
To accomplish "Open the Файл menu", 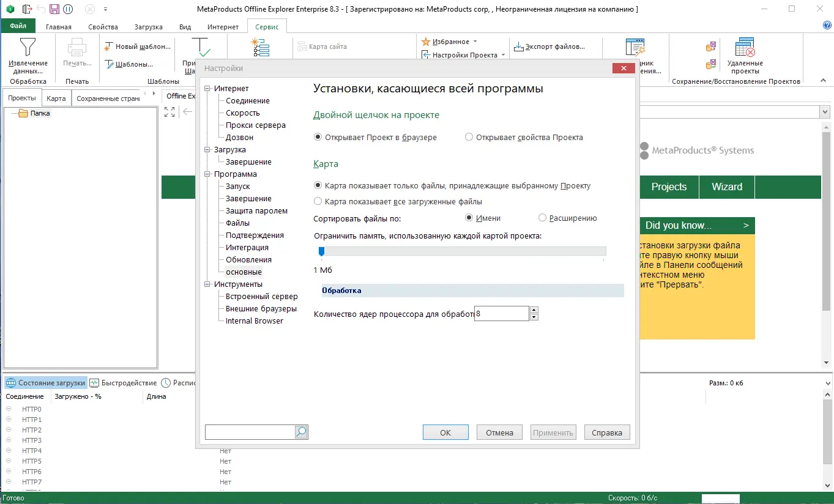I will (x=18, y=26).
